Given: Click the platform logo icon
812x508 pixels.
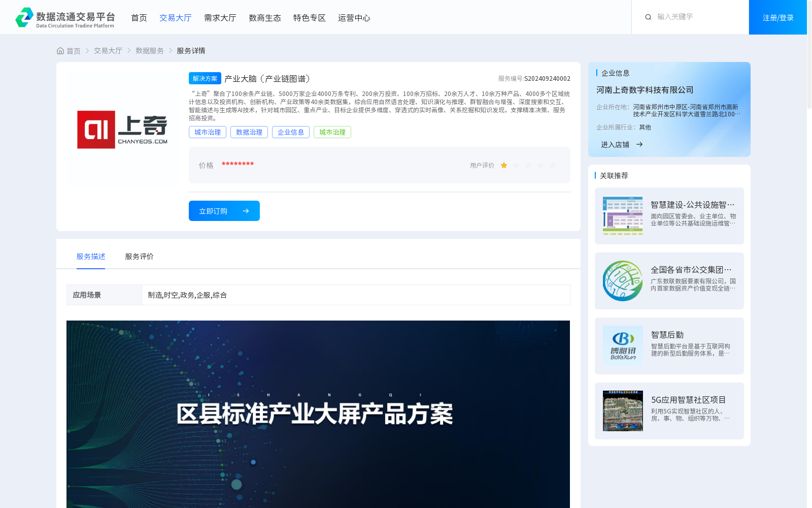Looking at the screenshot, I should click(x=24, y=17).
